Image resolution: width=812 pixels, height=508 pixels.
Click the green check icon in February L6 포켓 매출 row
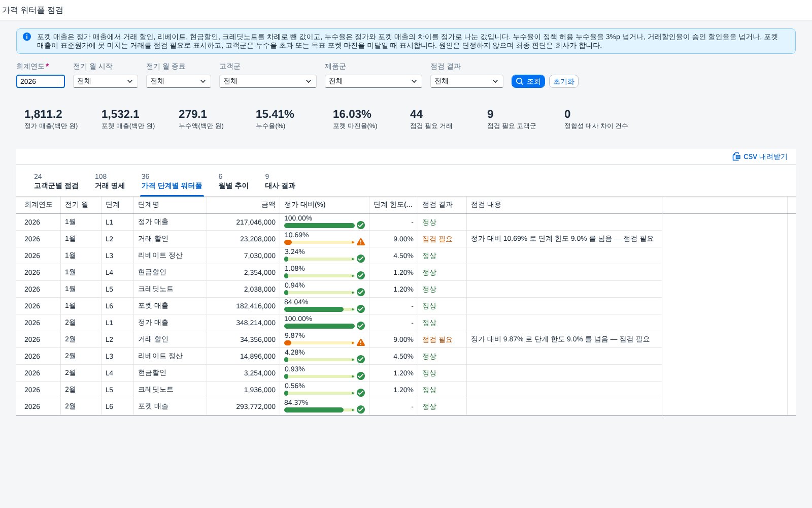361,409
